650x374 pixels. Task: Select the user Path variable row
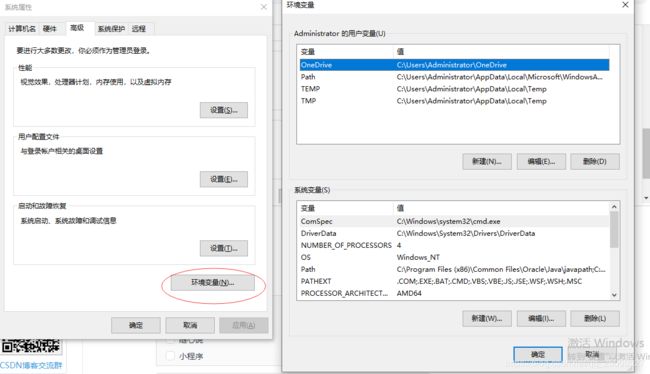click(454, 77)
